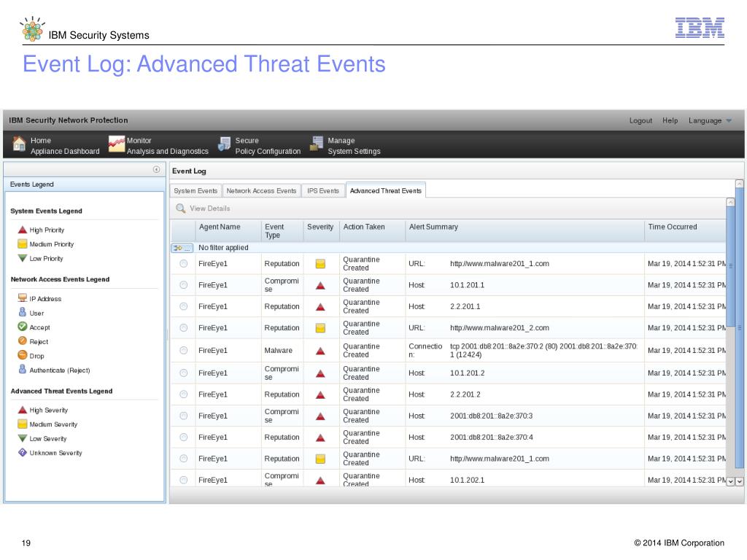Click the Unknown Severity diamond icon

click(23, 452)
